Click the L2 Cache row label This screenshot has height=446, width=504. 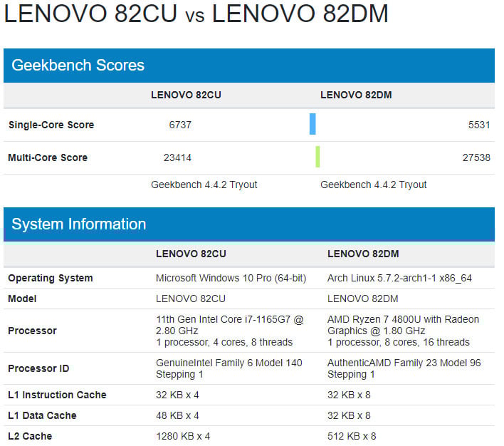[30, 436]
